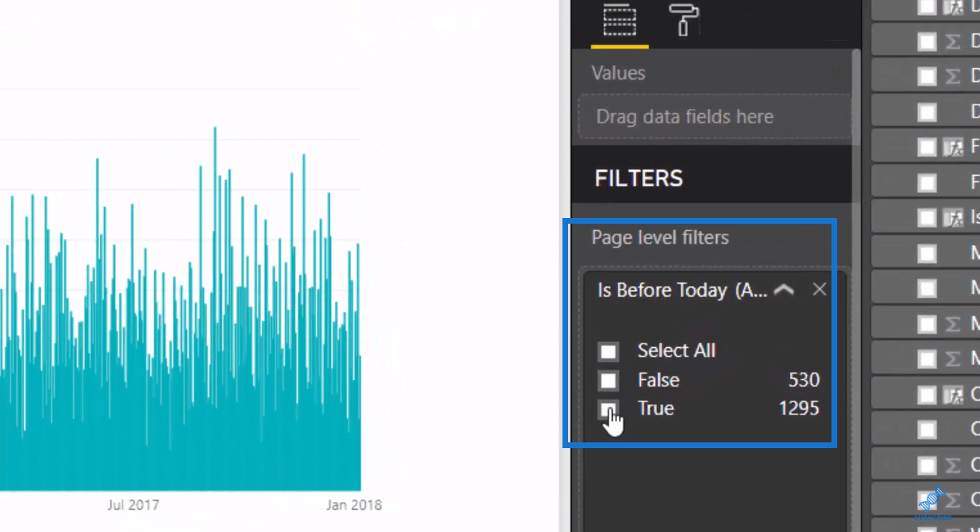Select the 'Is Before Today' filter title
This screenshot has height=532, width=980.
682,290
